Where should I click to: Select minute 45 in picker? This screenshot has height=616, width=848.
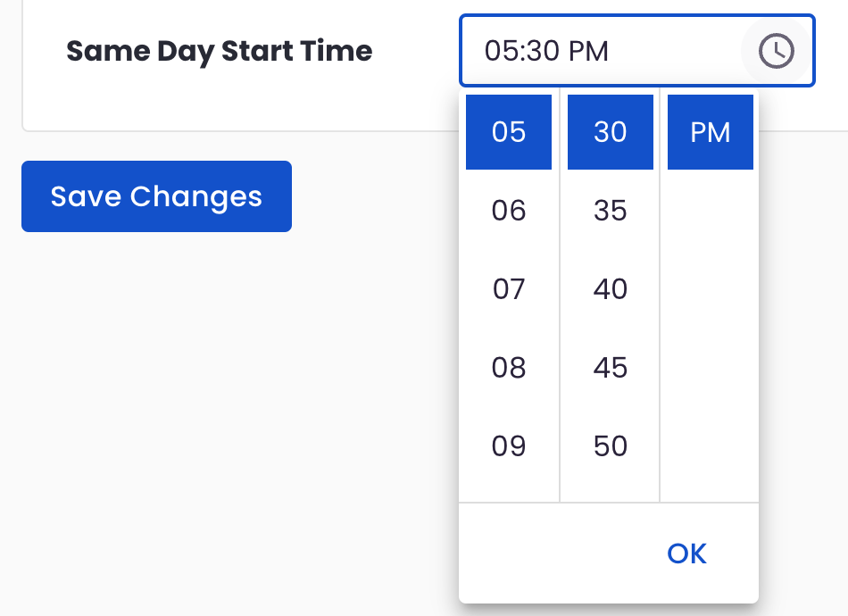tap(610, 368)
